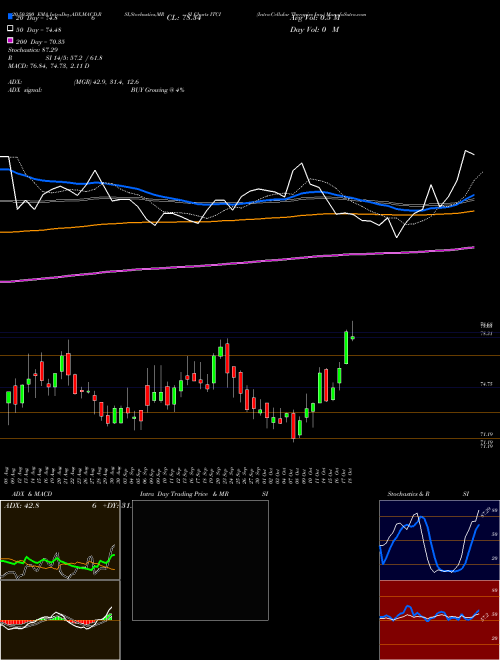Click the 'CL: 78.34' closing price label
The width and height of the screenshot is (500, 660).
click(x=184, y=18)
